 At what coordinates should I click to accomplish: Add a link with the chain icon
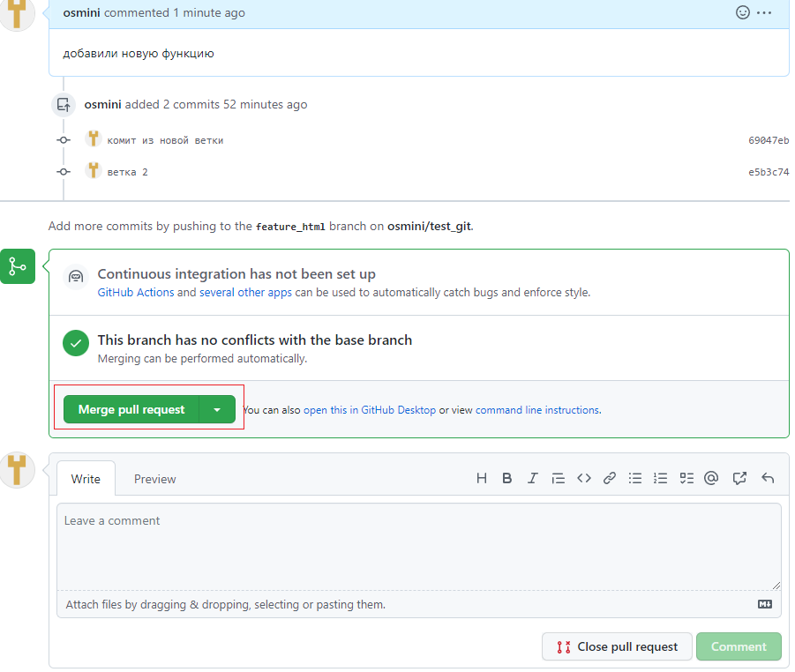pyautogui.click(x=610, y=478)
